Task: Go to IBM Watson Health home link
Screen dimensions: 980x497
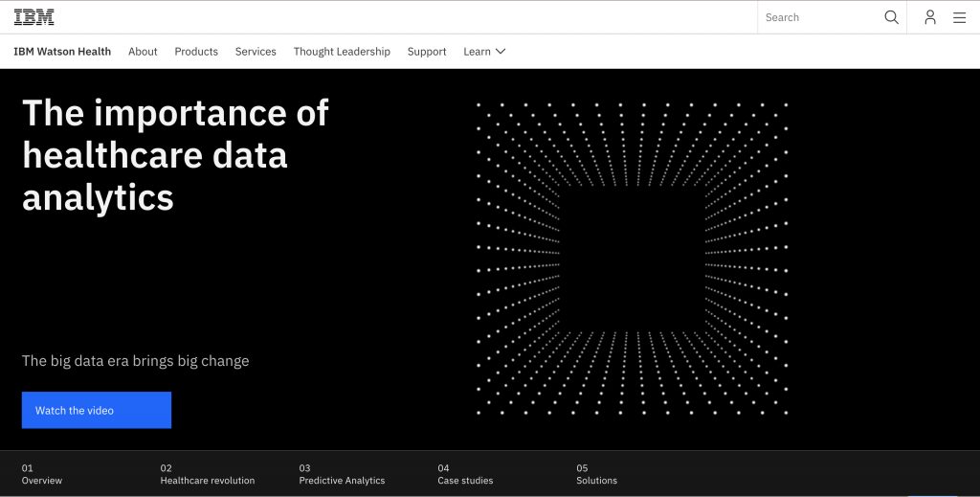Action: pos(62,52)
